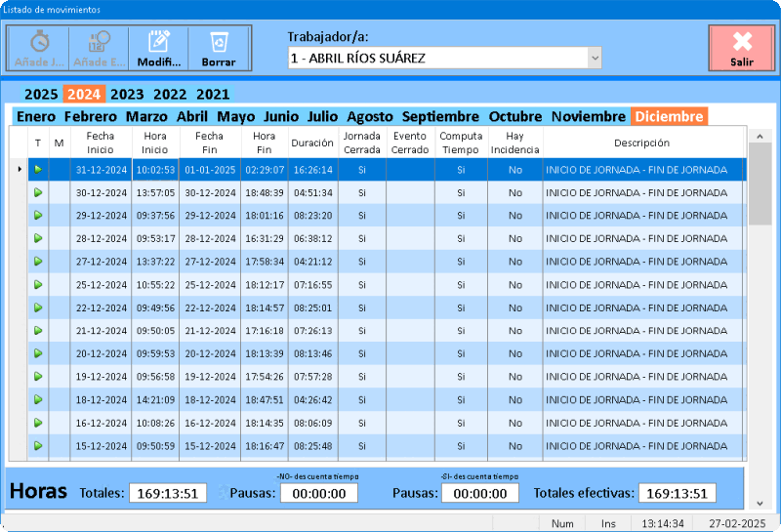Click green play icon in 25-12-2024 row

tap(38, 284)
